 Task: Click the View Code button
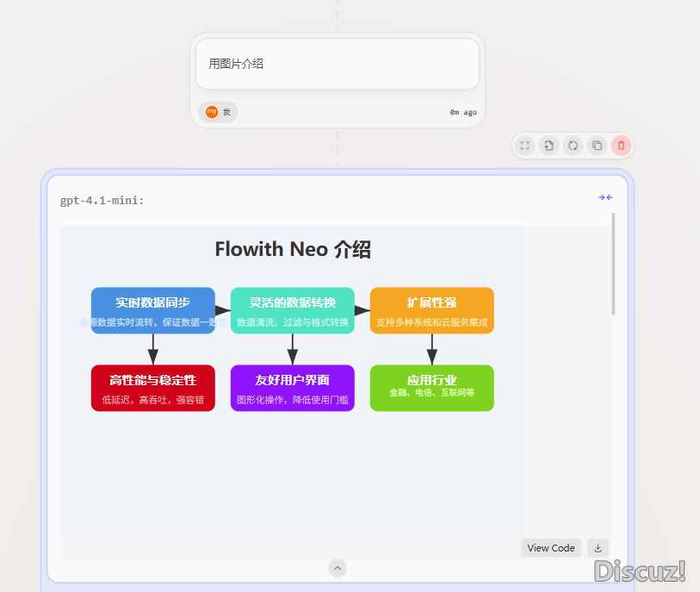551,548
